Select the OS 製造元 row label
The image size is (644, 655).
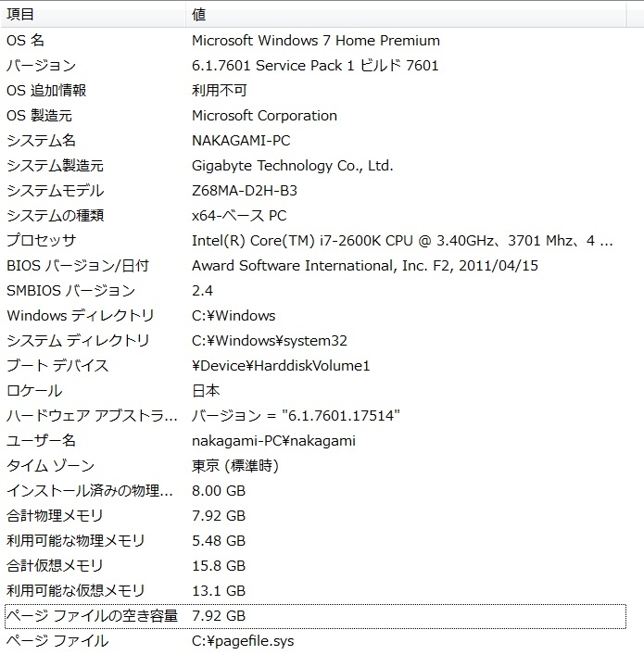[39, 116]
